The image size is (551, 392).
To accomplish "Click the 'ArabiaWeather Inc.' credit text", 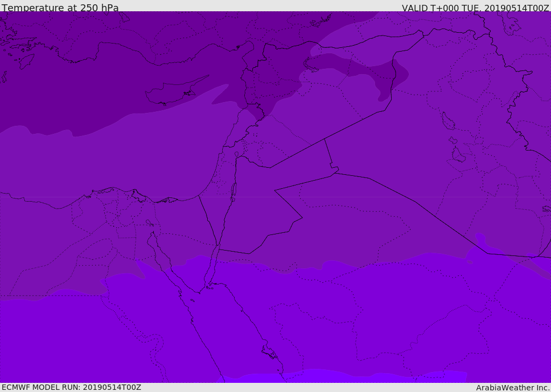I will [513, 388].
